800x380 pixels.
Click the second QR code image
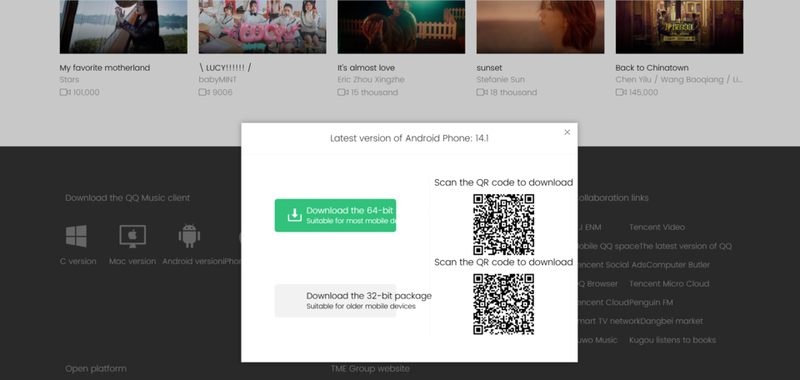coord(503,304)
